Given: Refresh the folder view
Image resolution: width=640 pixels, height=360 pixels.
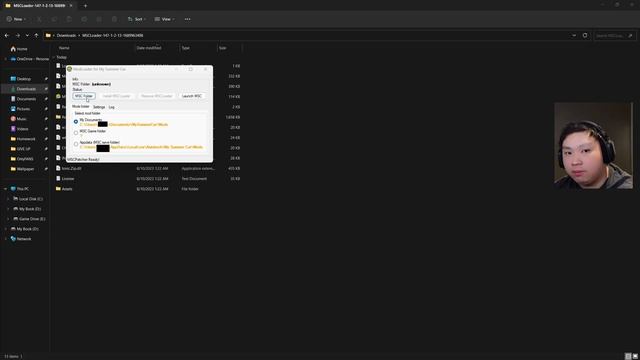Looking at the screenshot, I should 585,36.
